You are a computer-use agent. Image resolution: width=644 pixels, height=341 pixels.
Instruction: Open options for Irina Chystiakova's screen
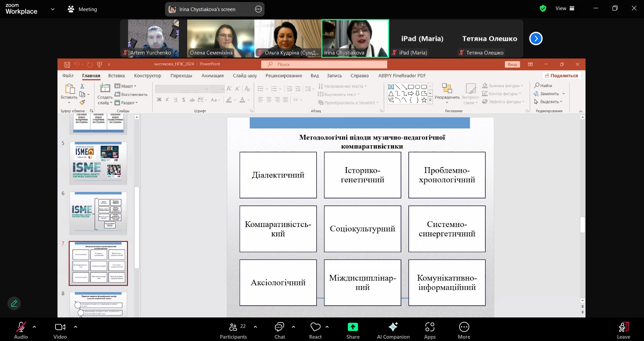click(x=258, y=9)
